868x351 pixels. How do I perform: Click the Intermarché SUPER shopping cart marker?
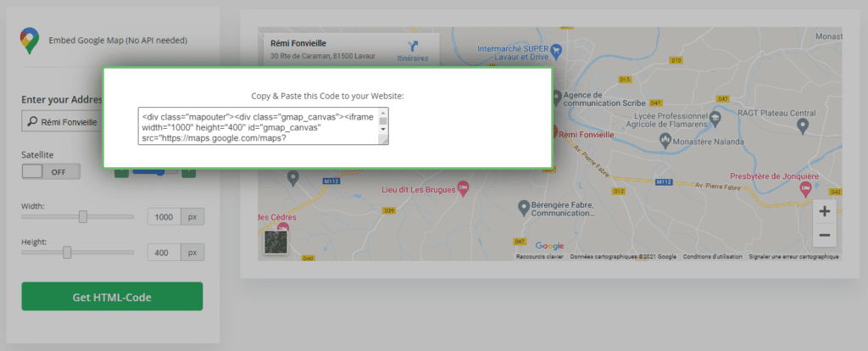click(557, 51)
